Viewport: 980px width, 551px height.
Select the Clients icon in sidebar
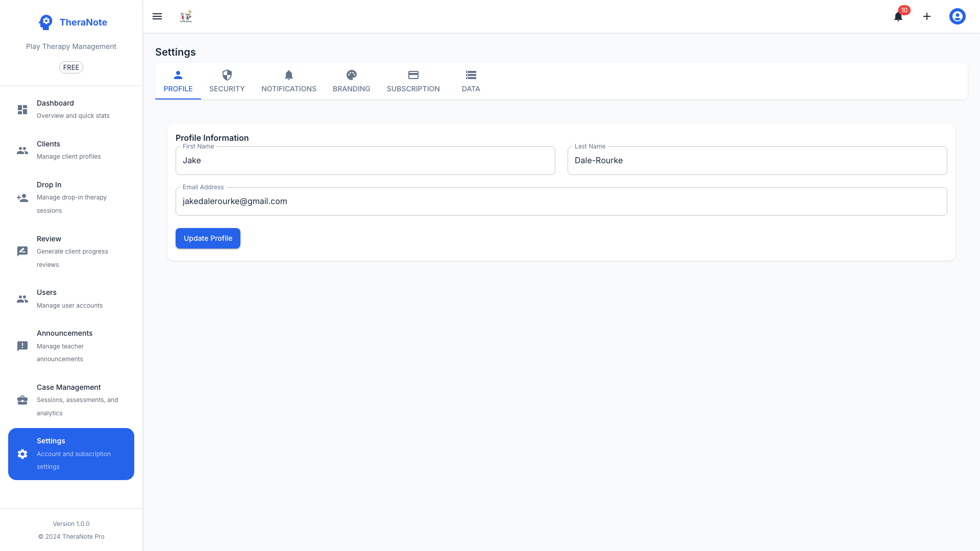pos(22,150)
